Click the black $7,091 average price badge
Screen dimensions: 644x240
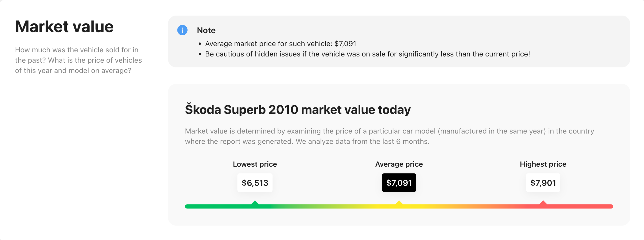click(399, 183)
